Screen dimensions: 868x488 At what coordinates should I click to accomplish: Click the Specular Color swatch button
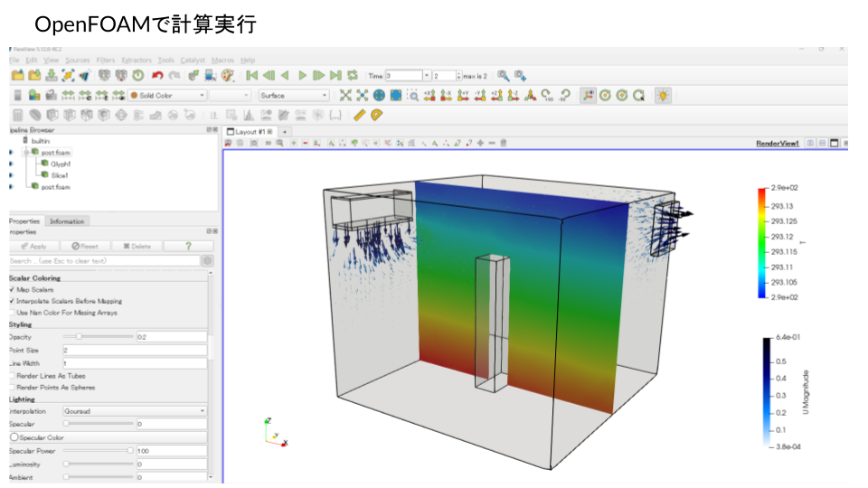[108, 437]
